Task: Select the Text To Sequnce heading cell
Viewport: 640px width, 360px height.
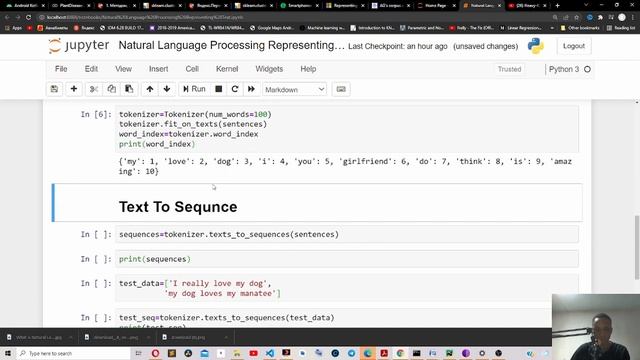Action: pyautogui.click(x=318, y=203)
